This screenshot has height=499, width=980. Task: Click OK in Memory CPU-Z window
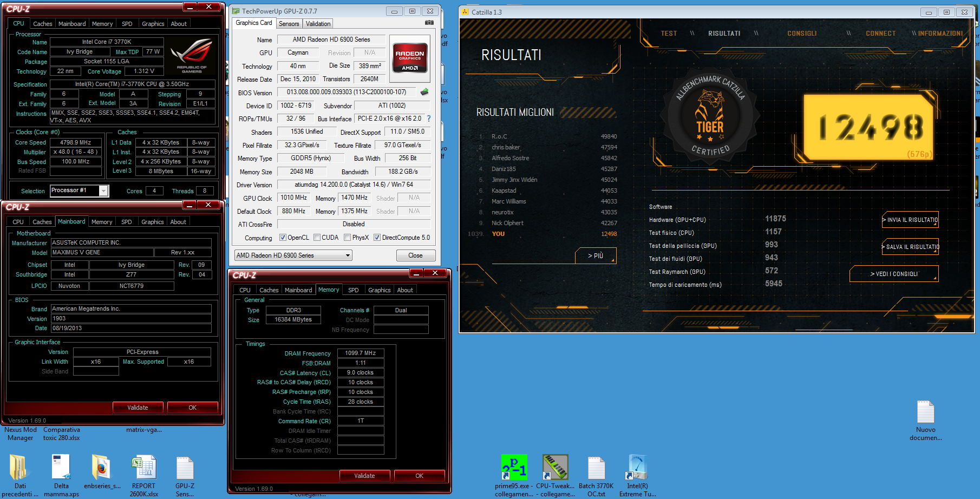(419, 476)
